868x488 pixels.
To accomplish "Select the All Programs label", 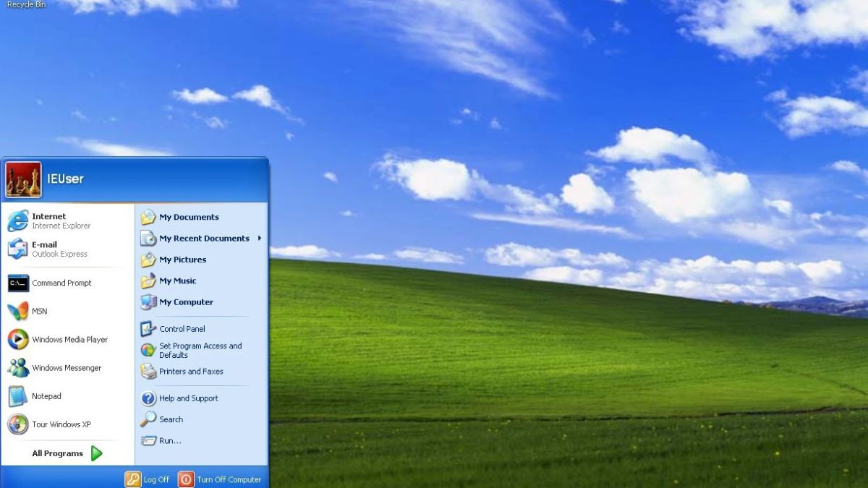I will pos(57,453).
